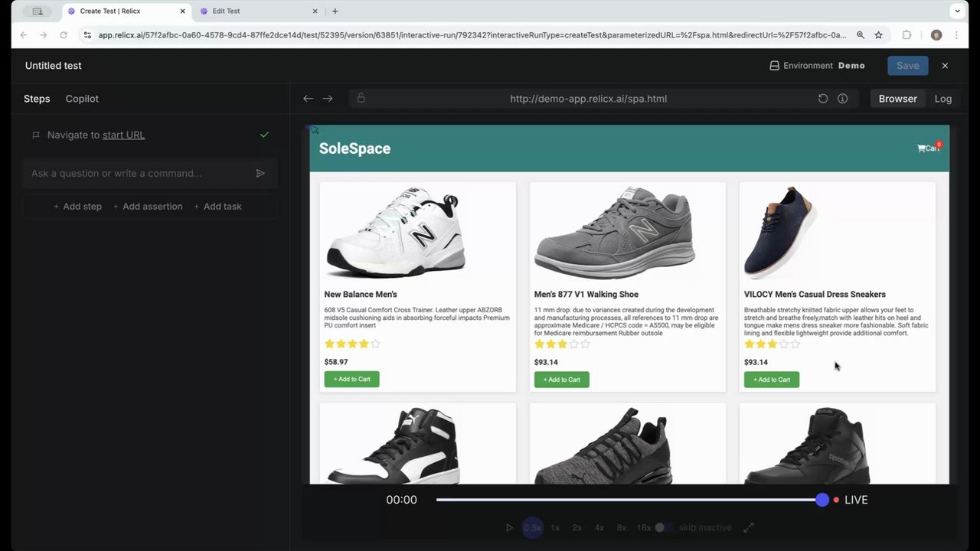The image size is (980, 551).
Task: Close the test editor with X
Action: (945, 66)
